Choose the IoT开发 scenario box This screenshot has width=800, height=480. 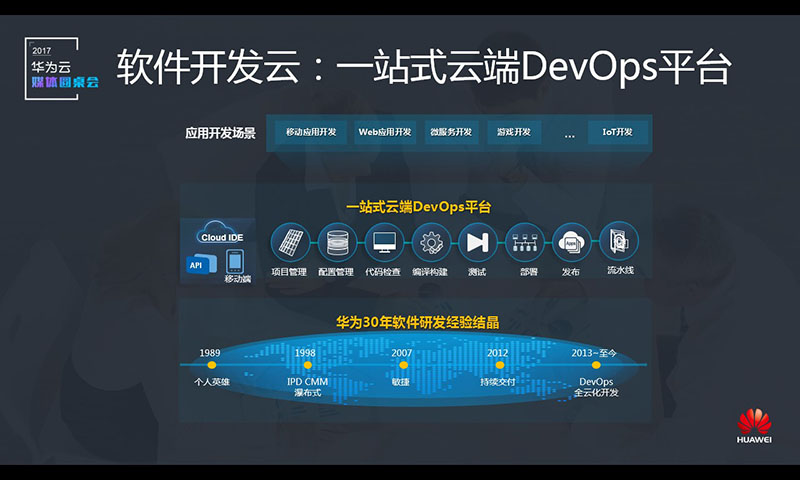pos(617,133)
